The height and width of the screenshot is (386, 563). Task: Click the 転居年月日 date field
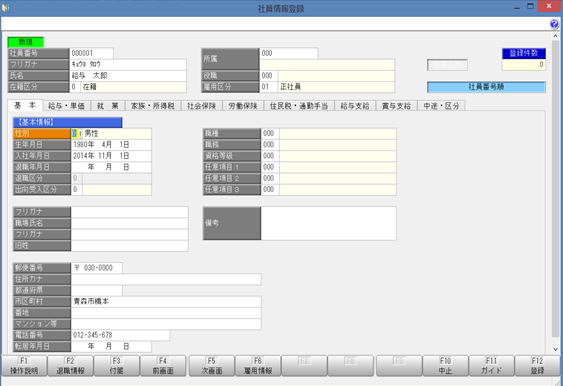[x=111, y=347]
